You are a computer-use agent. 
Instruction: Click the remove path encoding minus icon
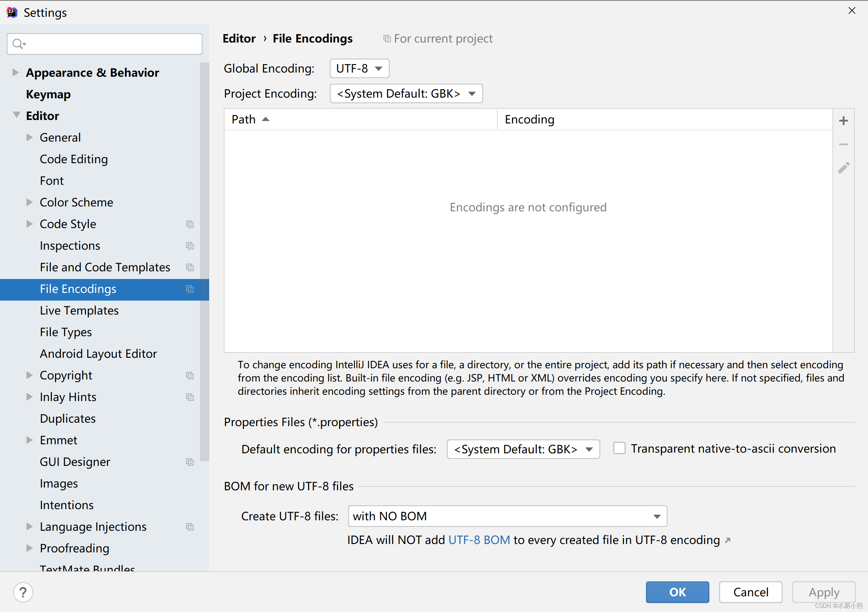click(x=845, y=144)
